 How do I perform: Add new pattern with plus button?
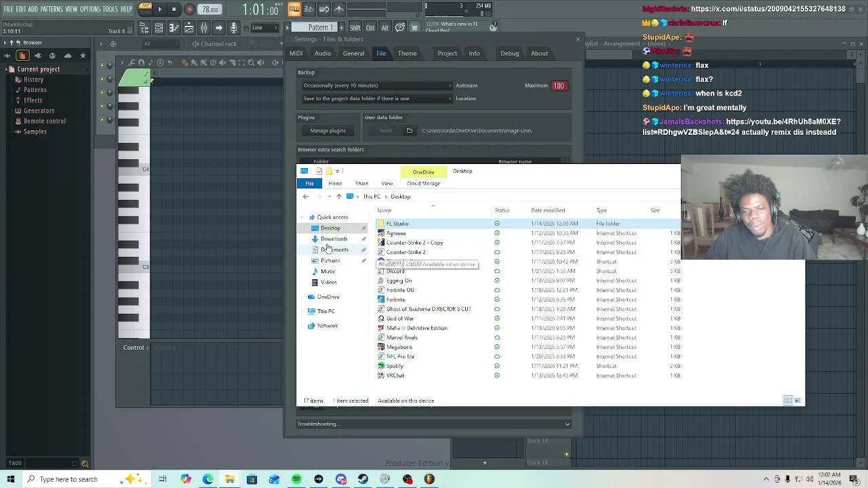(x=341, y=28)
